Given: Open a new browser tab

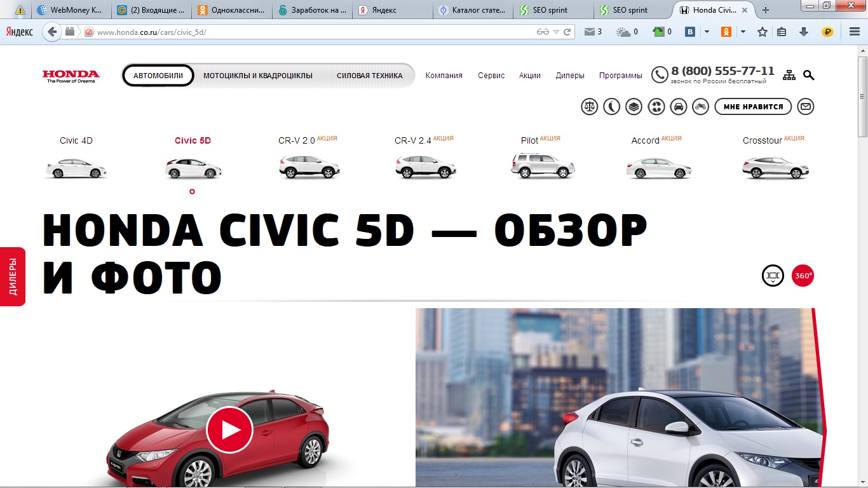Looking at the screenshot, I should [x=766, y=10].
